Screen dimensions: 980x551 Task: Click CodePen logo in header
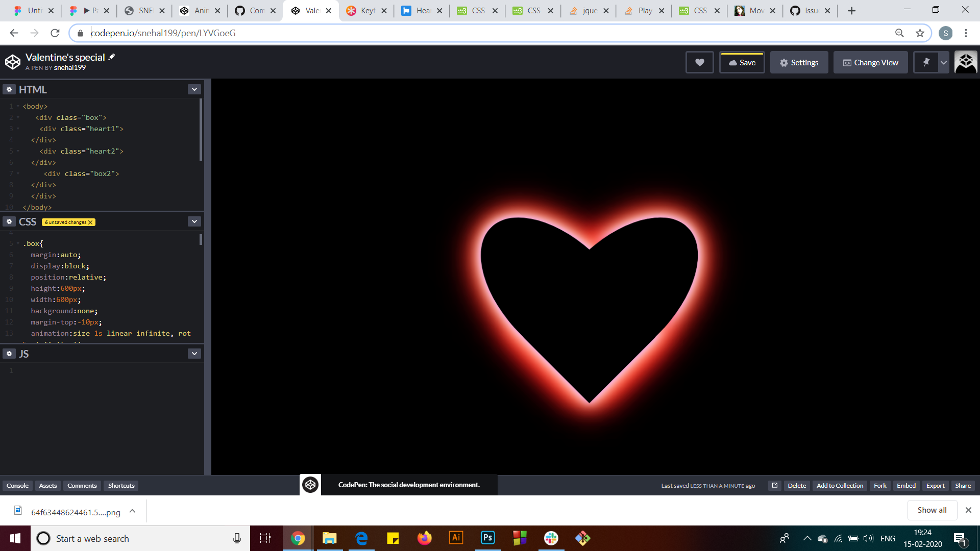pos(13,62)
